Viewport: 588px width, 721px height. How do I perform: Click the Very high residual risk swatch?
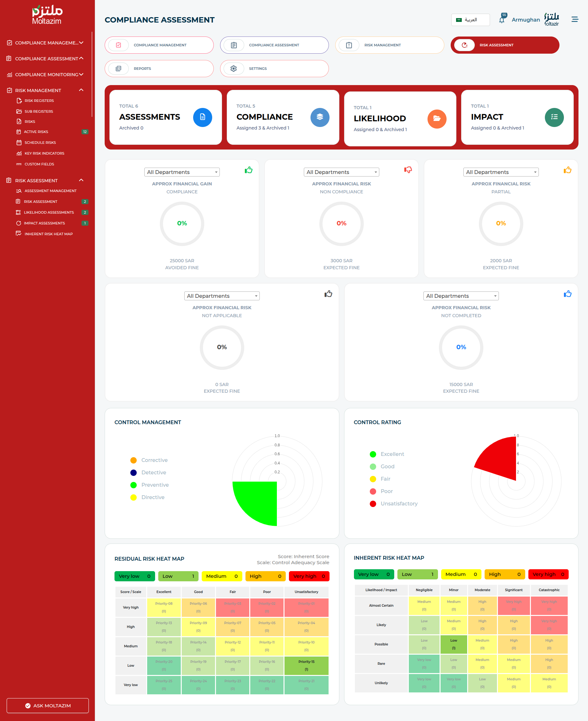tap(309, 576)
